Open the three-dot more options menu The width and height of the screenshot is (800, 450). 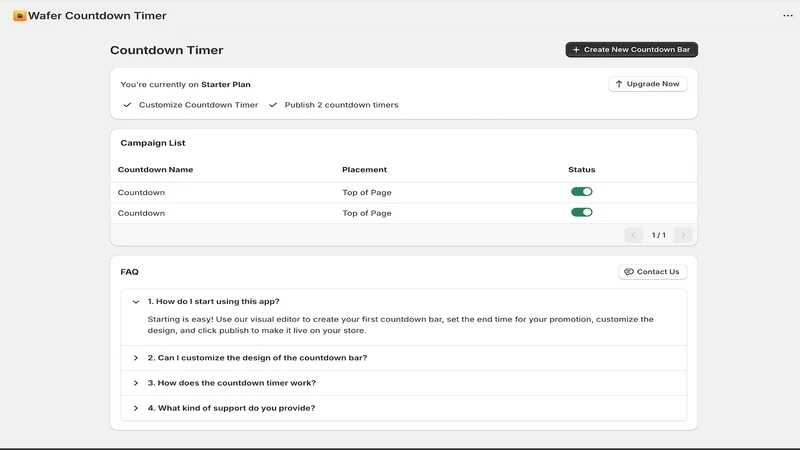point(788,16)
